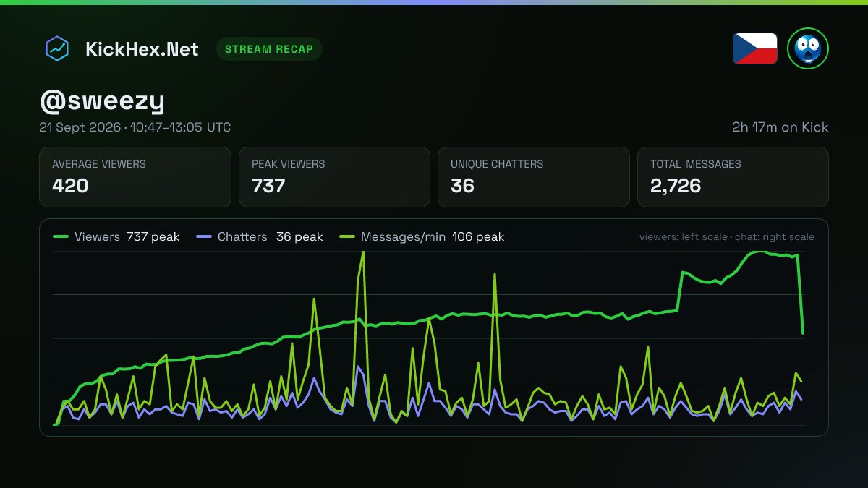Screen dimensions: 868x488
Task: Click the "viewers: left scale · chat: right scale" note
Action: [727, 237]
